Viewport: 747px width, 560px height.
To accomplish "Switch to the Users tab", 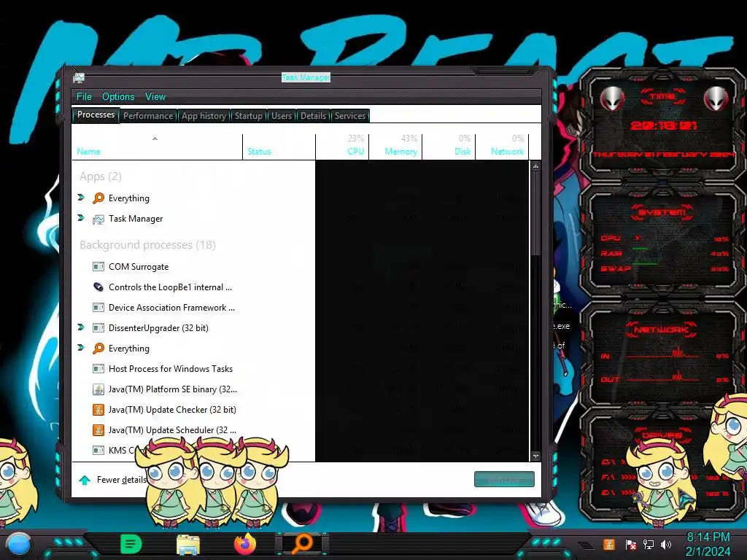I will (x=282, y=116).
